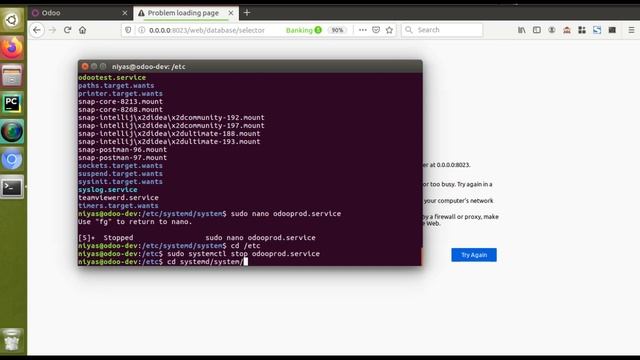Click the terminal prompt cursor line
This screenshot has width=640, height=360.
(x=163, y=262)
